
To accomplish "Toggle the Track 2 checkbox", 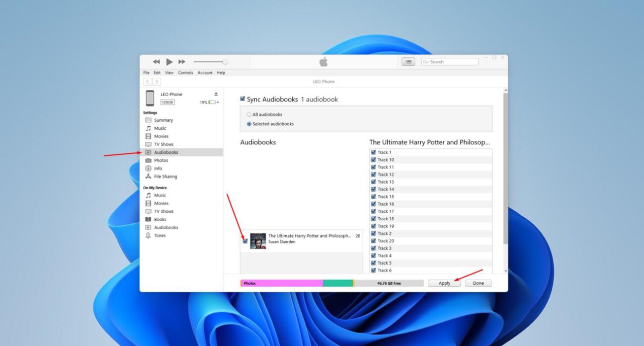I will (373, 233).
